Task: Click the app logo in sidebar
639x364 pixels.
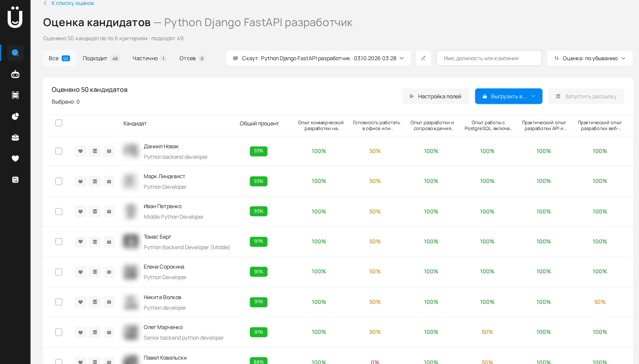Action: (15, 17)
